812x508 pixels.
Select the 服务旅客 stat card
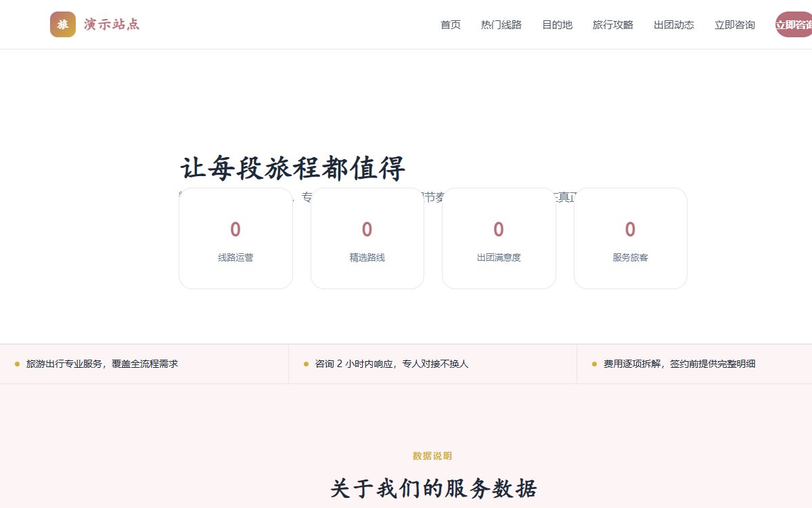(x=631, y=238)
